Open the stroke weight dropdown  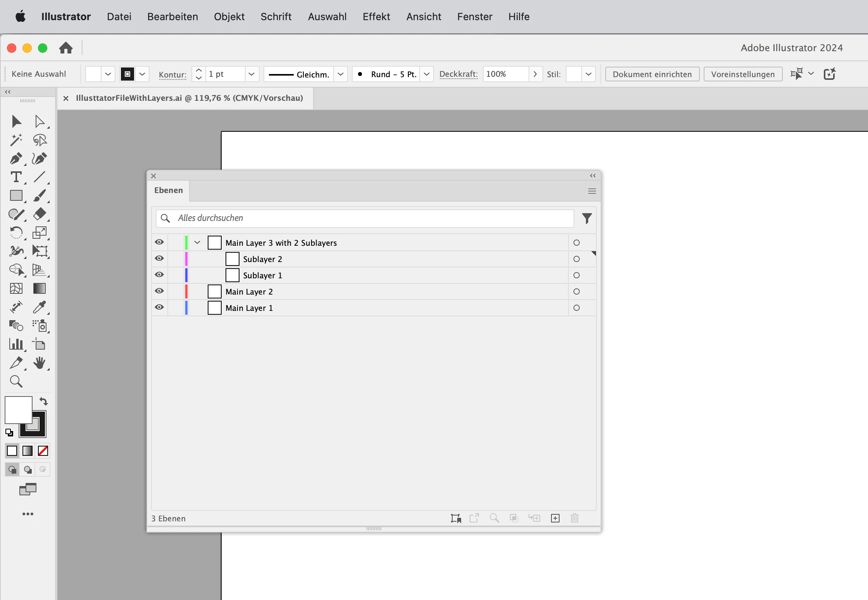(251, 74)
